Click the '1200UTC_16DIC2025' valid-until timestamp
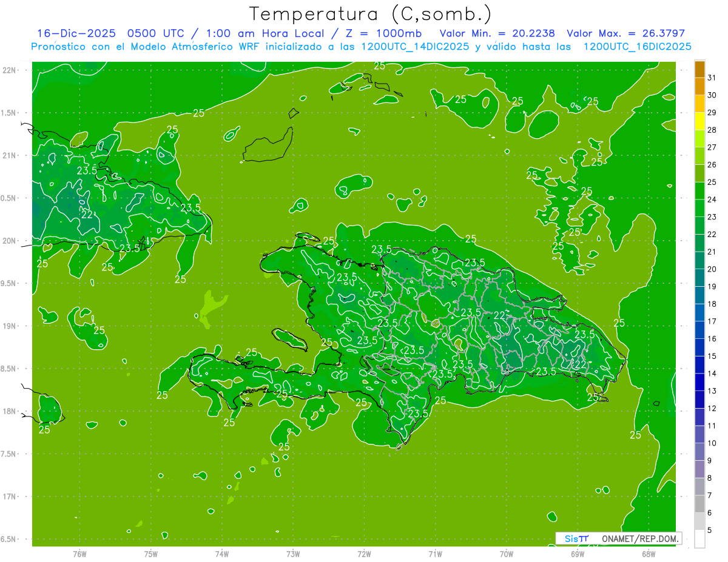Screen dimensions: 728x562 coord(638,47)
